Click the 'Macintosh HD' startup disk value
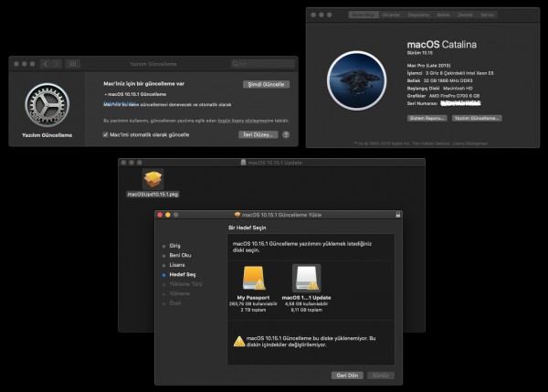548x392 pixels. coord(458,88)
